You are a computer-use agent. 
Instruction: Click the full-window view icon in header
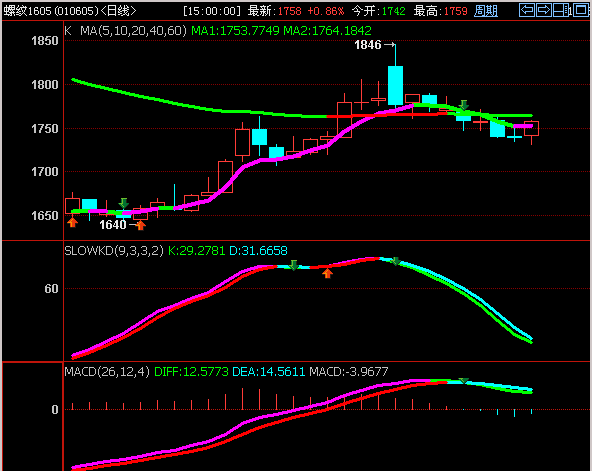point(580,10)
